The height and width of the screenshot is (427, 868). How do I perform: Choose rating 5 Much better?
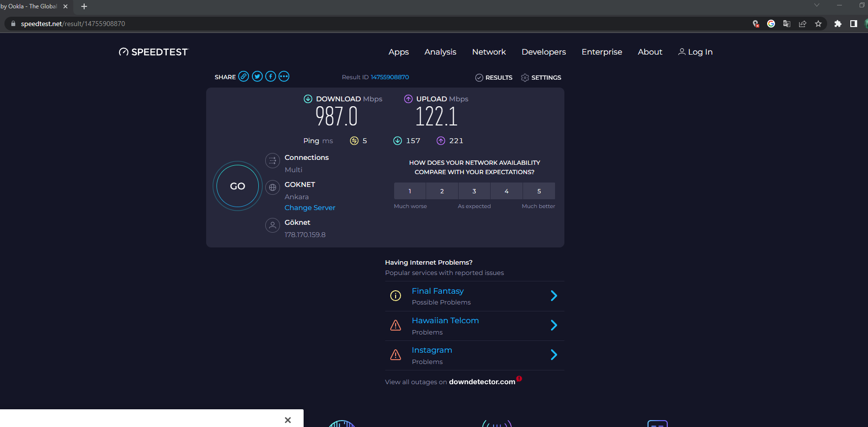pyautogui.click(x=539, y=191)
